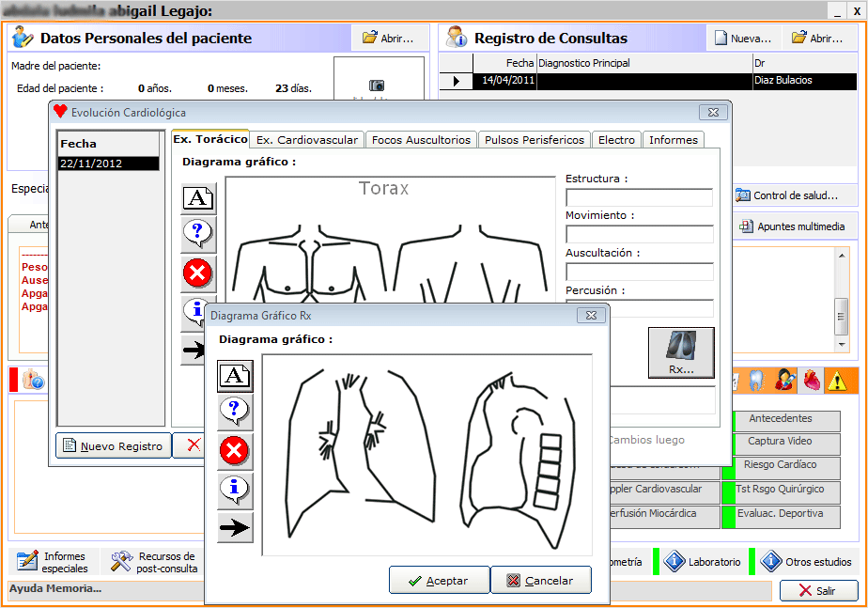Click Nueva in Registro de Consultas
The height and width of the screenshot is (608, 868).
(x=743, y=39)
